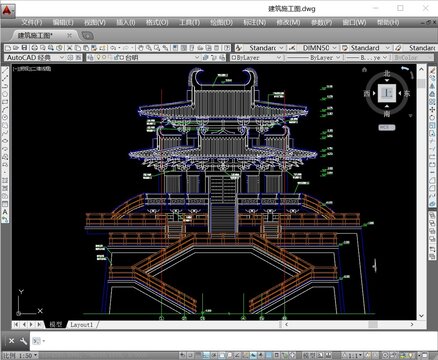Close the 建筑施工图 document tab

point(69,35)
